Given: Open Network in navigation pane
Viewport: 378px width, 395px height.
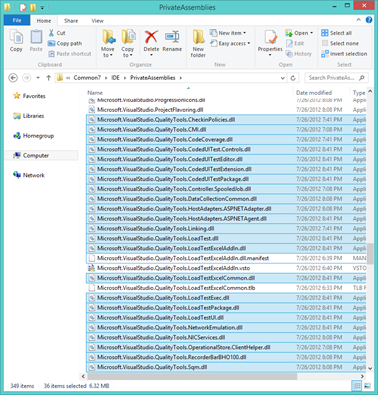Looking at the screenshot, I should (29, 175).
